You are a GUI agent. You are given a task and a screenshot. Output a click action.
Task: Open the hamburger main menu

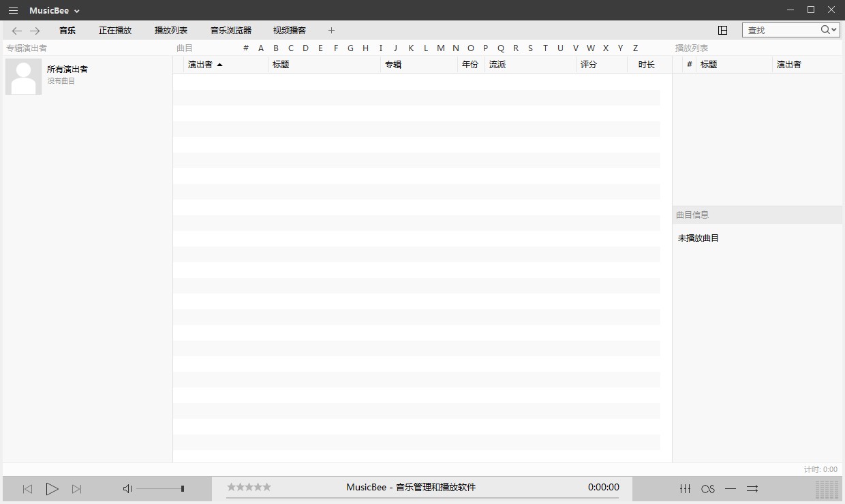13,10
